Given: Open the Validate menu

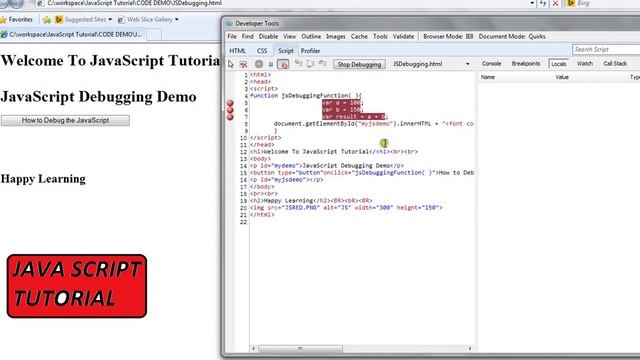Looking at the screenshot, I should (x=403, y=37).
